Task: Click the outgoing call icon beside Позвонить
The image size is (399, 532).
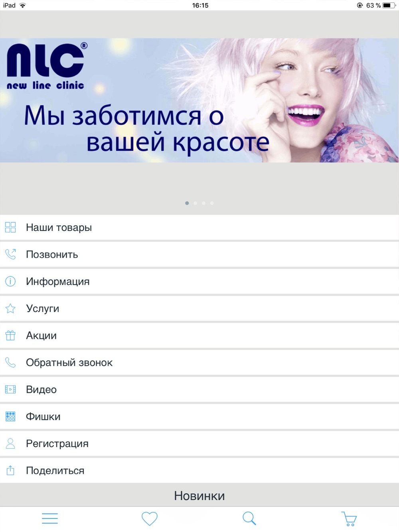Action: (x=10, y=254)
